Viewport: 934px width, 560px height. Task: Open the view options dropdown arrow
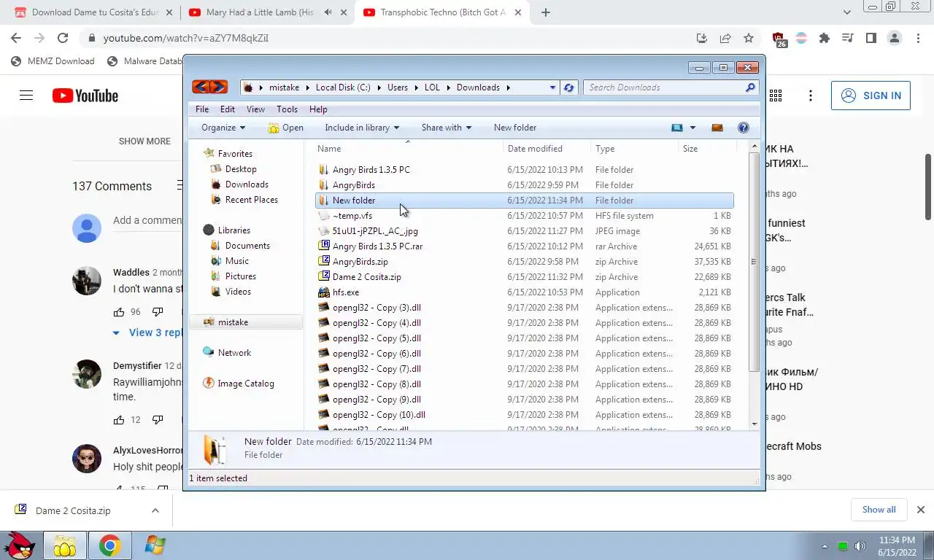[692, 128]
